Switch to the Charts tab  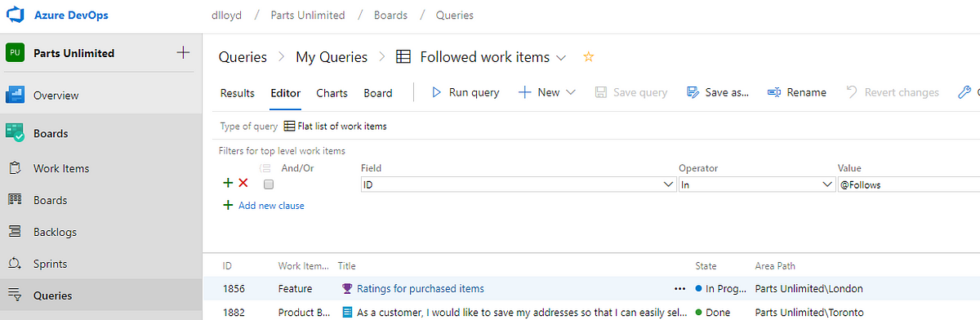pyautogui.click(x=332, y=93)
